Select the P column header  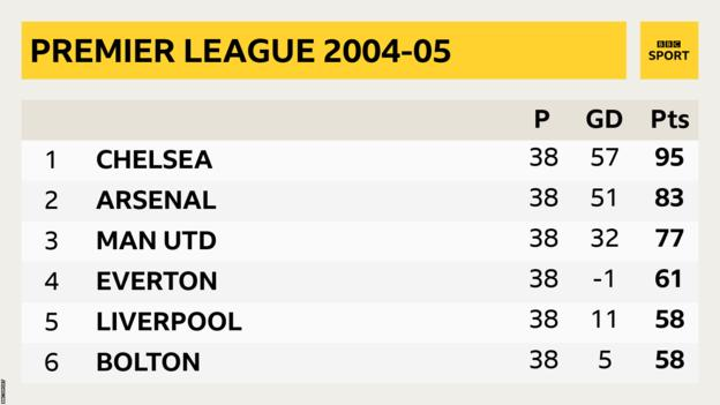[542, 120]
